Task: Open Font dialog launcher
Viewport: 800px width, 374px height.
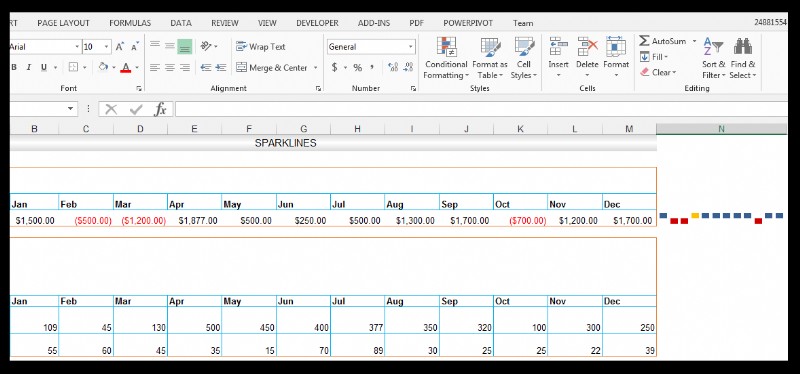Action: tap(139, 89)
